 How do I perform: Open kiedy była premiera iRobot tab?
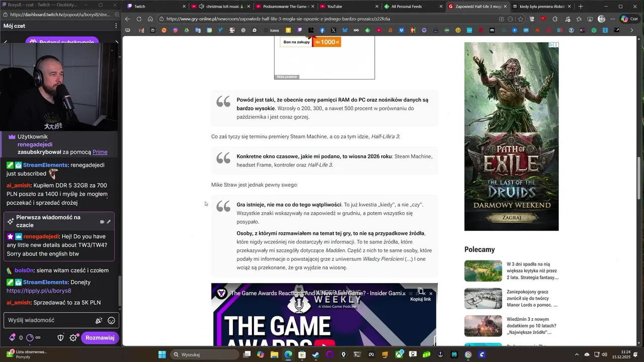pos(542,7)
